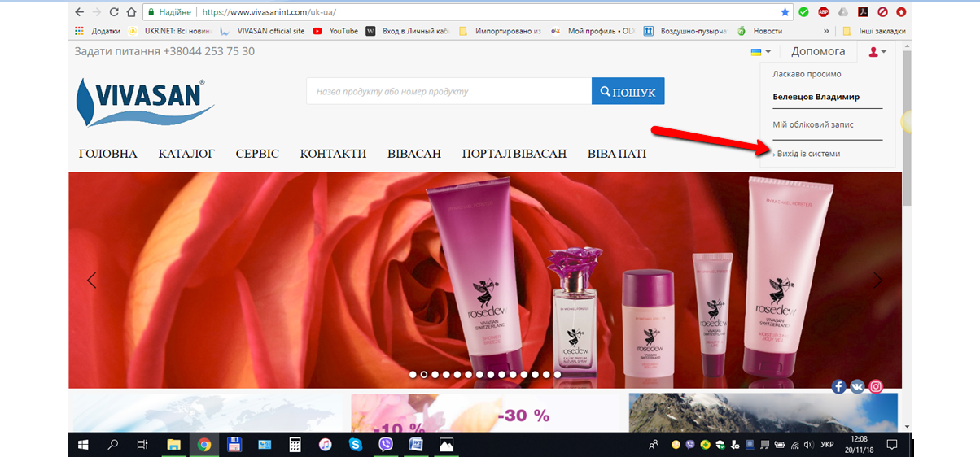Open the Допомога help link

(818, 51)
